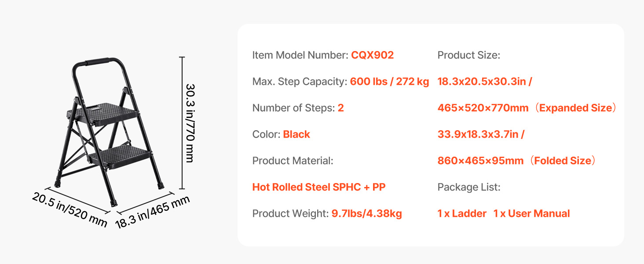
Task: Click the model number CQX902
Action: 372,55
